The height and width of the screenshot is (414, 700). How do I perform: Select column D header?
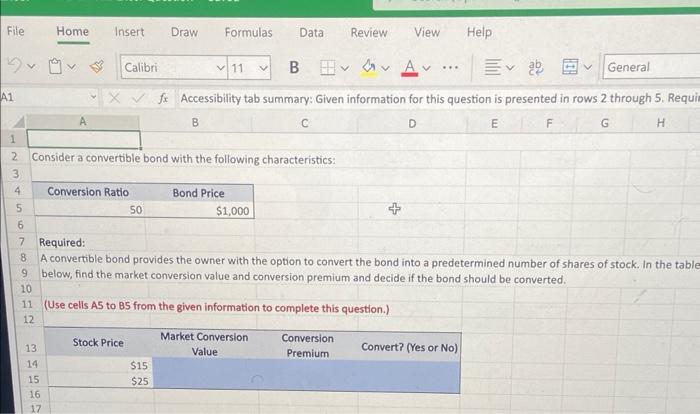coord(412,124)
